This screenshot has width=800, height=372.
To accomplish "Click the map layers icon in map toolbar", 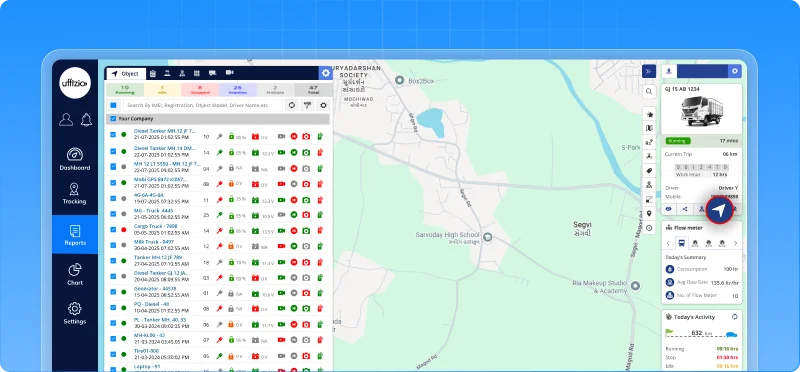I will tap(649, 128).
